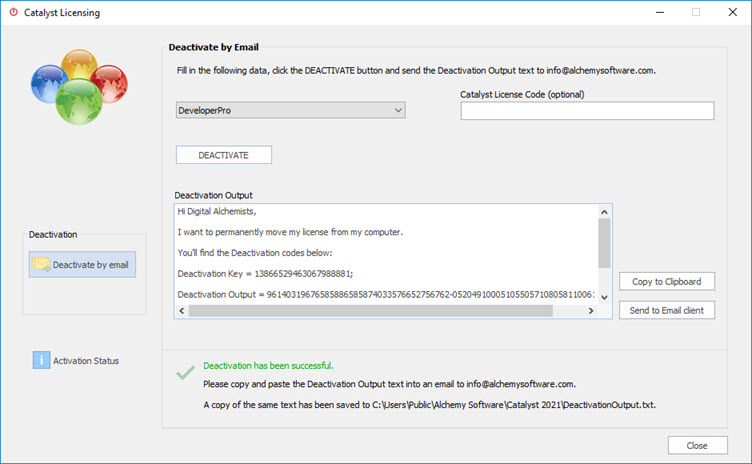This screenshot has height=464, width=752.
Task: Click 'You'll find the Deactivation codes below' line
Action: [x=255, y=252]
